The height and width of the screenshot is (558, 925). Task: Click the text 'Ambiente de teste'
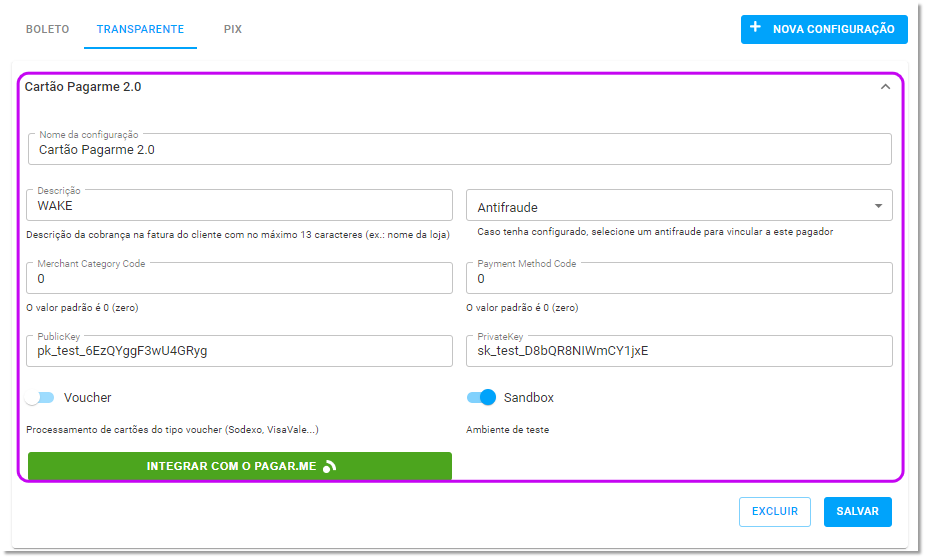coord(507,429)
